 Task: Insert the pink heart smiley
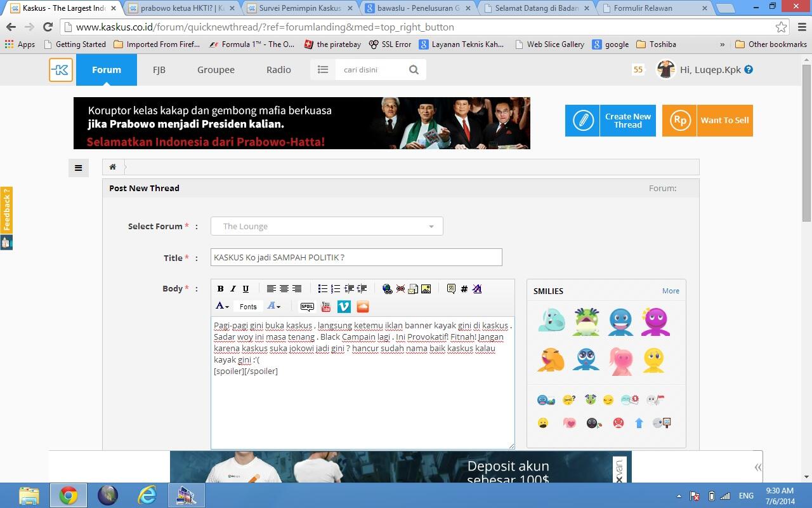pos(570,423)
